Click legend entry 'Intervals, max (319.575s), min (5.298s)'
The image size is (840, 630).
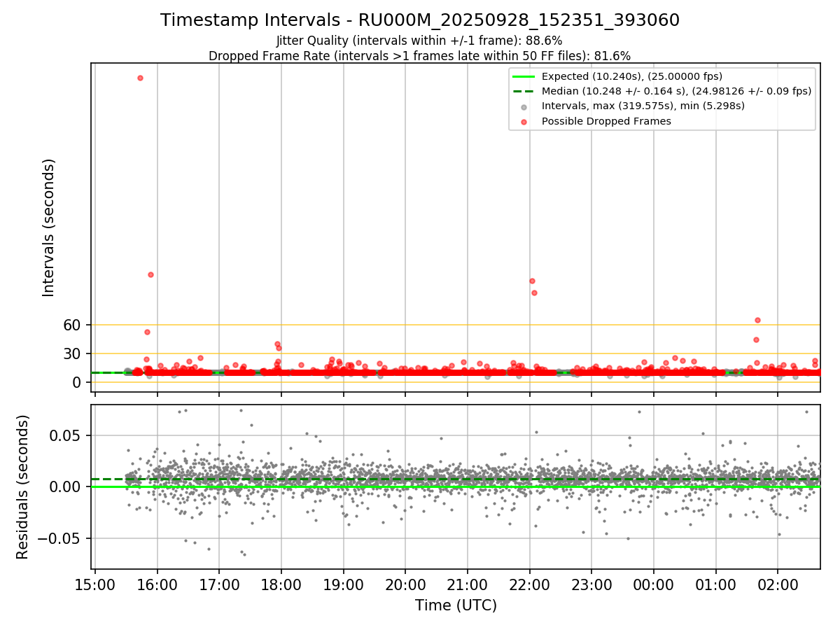pyautogui.click(x=643, y=106)
